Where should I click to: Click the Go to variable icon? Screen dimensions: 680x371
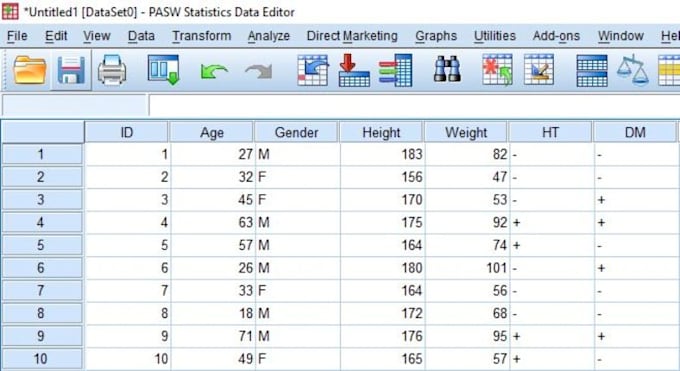(354, 70)
